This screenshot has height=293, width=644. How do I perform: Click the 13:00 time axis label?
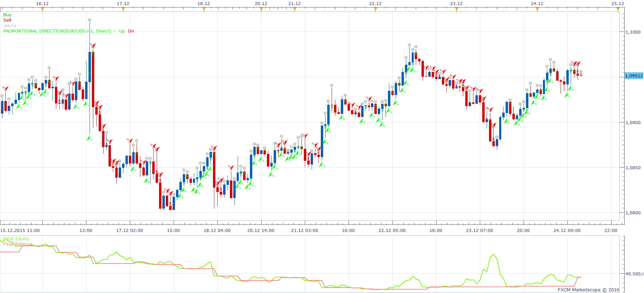pos(86,231)
